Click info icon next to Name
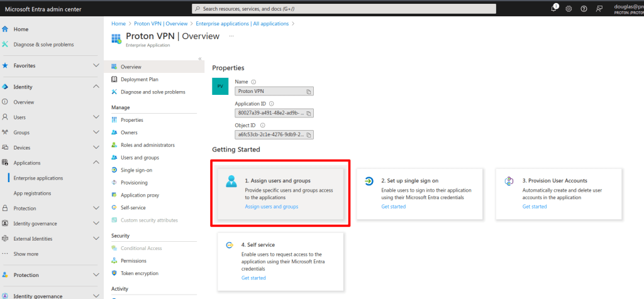 pos(253,82)
